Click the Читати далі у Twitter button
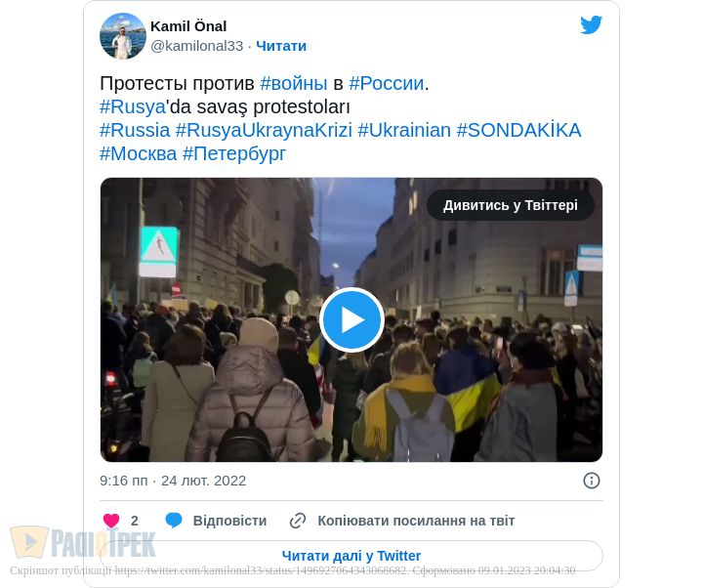 click(x=351, y=556)
